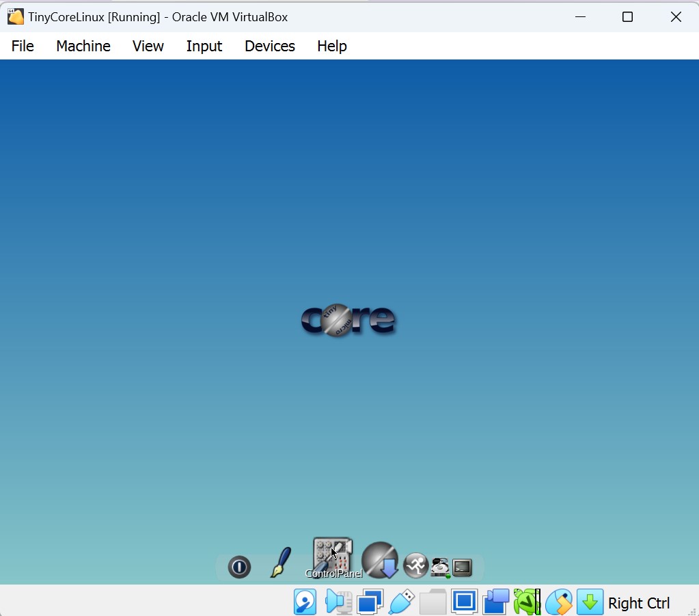Image resolution: width=699 pixels, height=616 pixels.
Task: Open the View menu
Action: (x=148, y=46)
